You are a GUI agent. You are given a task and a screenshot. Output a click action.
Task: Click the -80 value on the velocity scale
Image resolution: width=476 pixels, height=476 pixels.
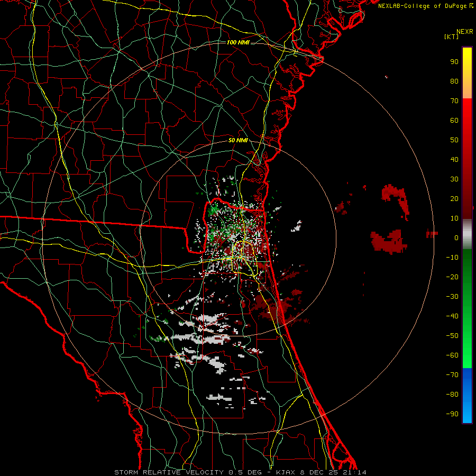tap(452, 395)
